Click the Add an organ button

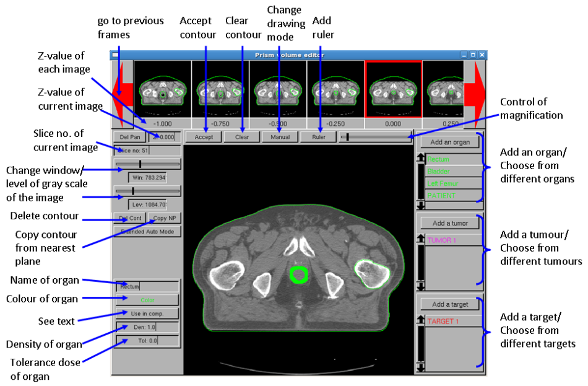click(450, 142)
